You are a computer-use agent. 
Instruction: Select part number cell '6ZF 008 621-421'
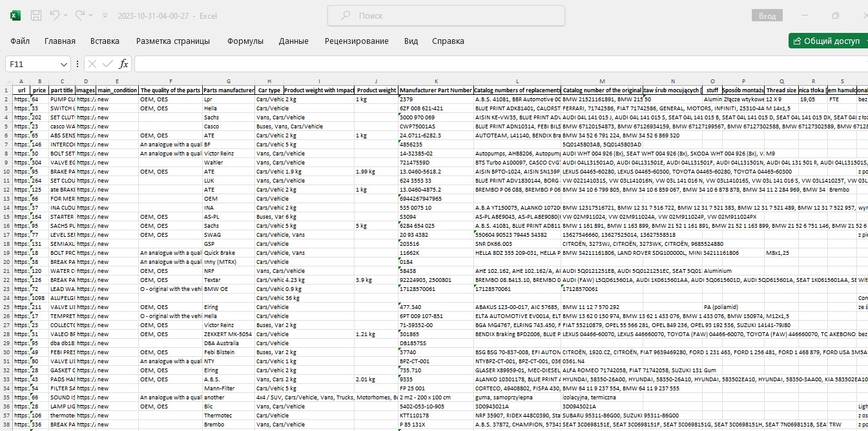click(436, 108)
